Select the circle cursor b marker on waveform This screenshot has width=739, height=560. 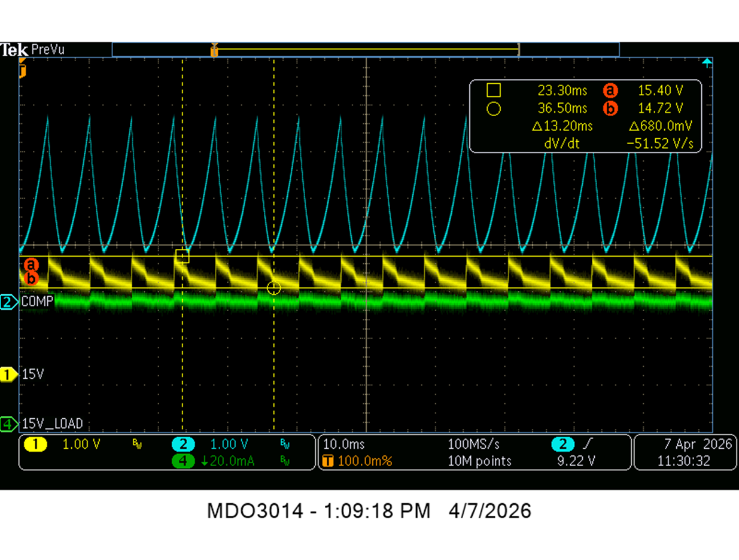pyautogui.click(x=273, y=288)
